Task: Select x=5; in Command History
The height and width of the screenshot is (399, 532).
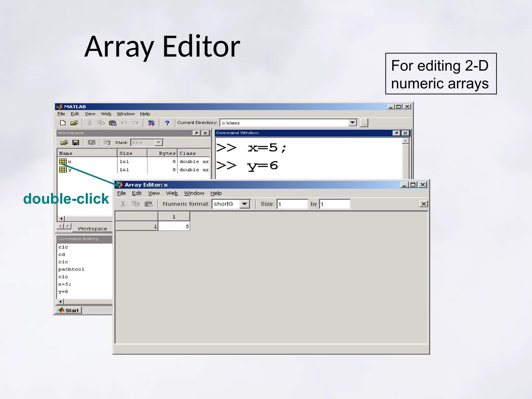Action: pyautogui.click(x=65, y=284)
